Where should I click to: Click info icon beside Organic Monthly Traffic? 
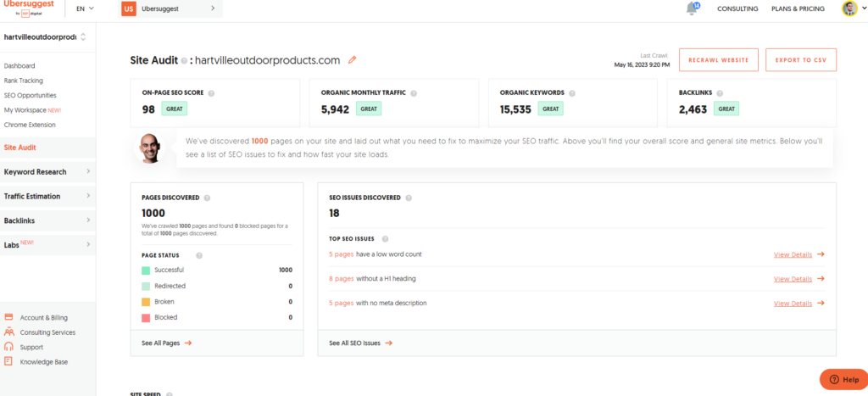(414, 93)
